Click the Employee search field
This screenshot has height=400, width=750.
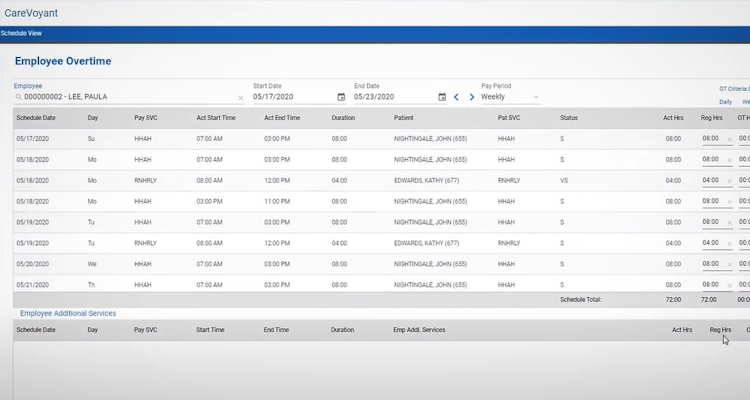(129, 97)
